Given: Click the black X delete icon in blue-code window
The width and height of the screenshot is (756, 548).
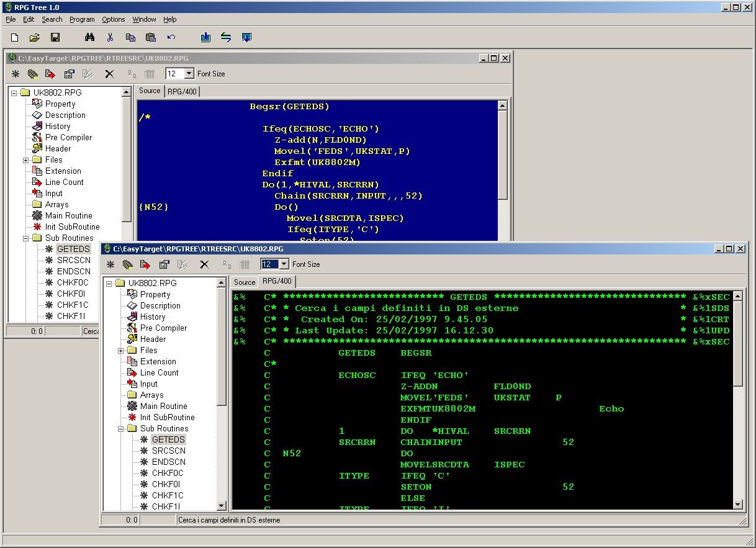Looking at the screenshot, I should point(109,74).
